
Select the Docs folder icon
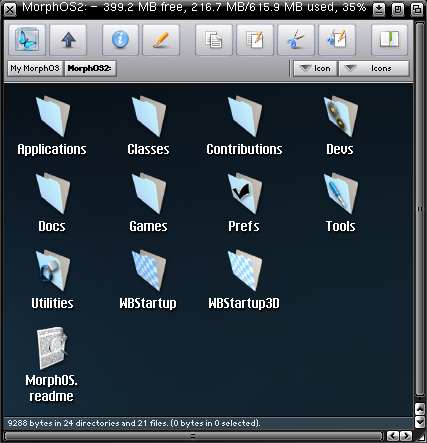(x=53, y=194)
